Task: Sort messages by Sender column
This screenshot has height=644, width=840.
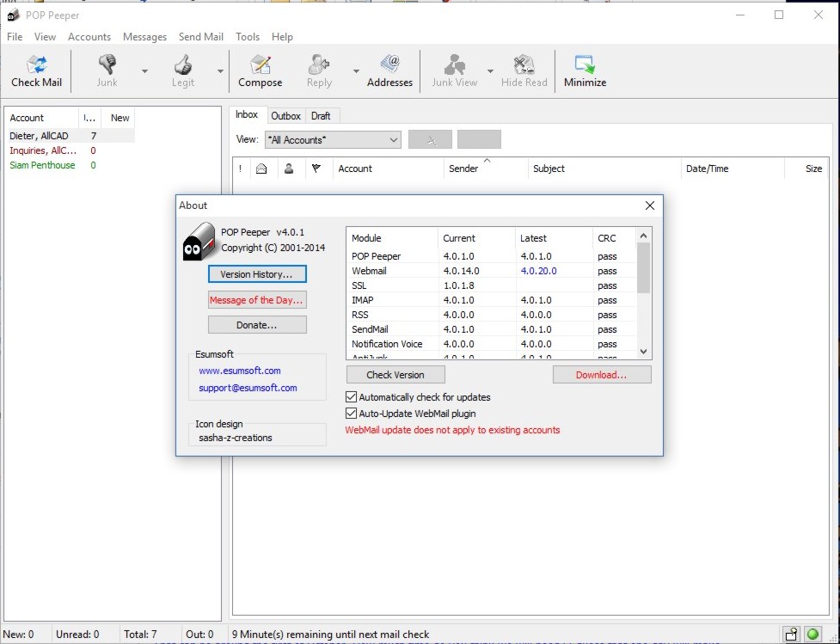Action: pyautogui.click(x=486, y=169)
